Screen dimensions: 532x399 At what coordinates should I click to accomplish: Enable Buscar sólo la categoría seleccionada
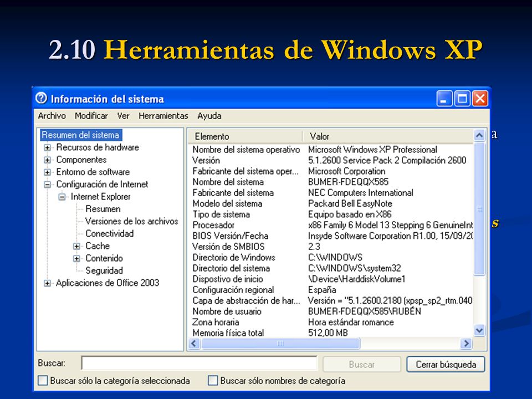click(x=43, y=381)
